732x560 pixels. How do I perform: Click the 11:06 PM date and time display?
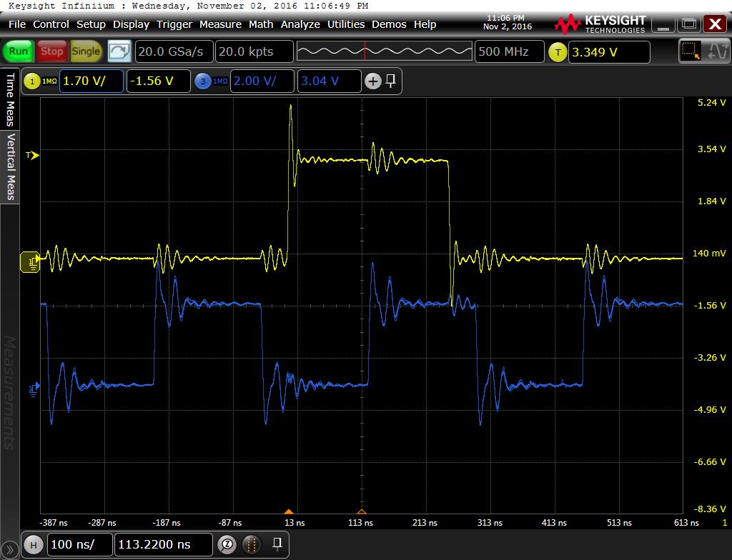click(x=508, y=22)
